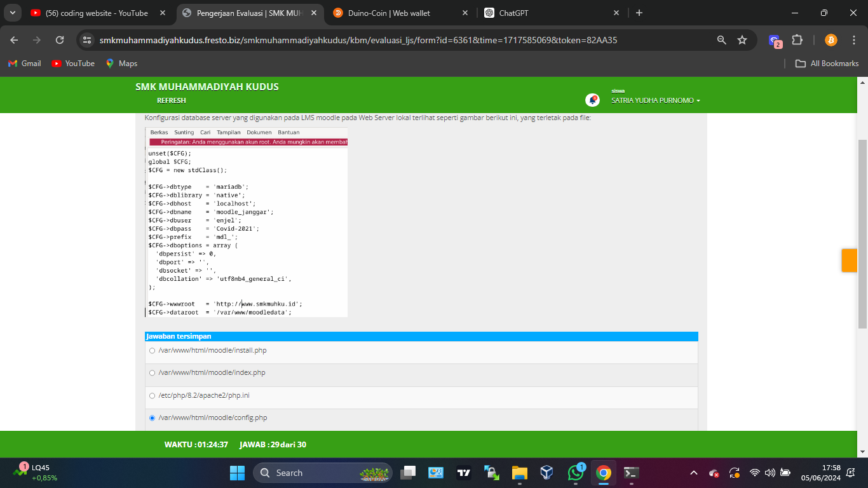868x488 pixels.
Task: Click the JAWAB 29 dari 30 counter
Action: click(x=273, y=445)
